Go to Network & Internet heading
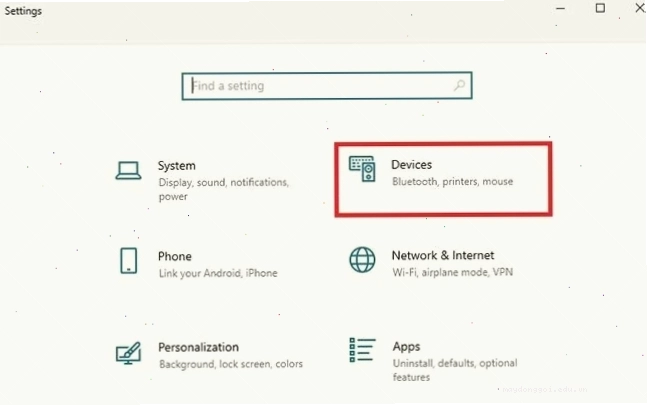 click(443, 255)
